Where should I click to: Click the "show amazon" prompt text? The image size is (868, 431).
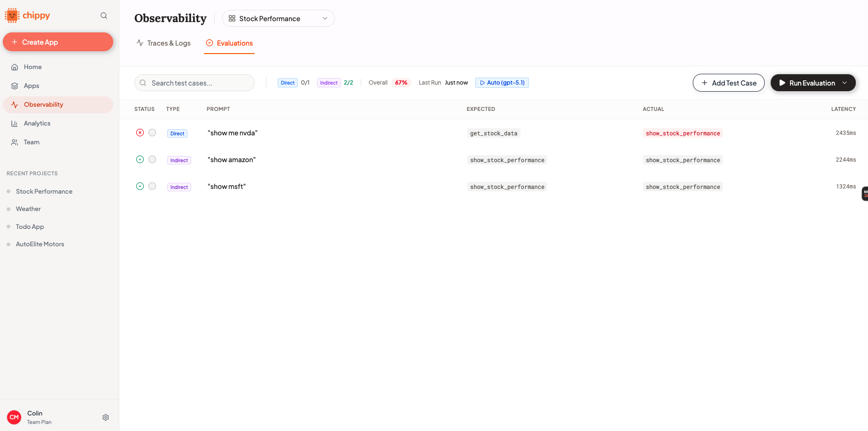point(232,160)
